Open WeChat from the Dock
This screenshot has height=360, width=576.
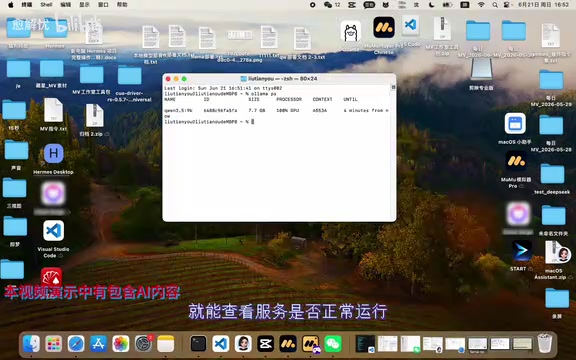point(333,344)
